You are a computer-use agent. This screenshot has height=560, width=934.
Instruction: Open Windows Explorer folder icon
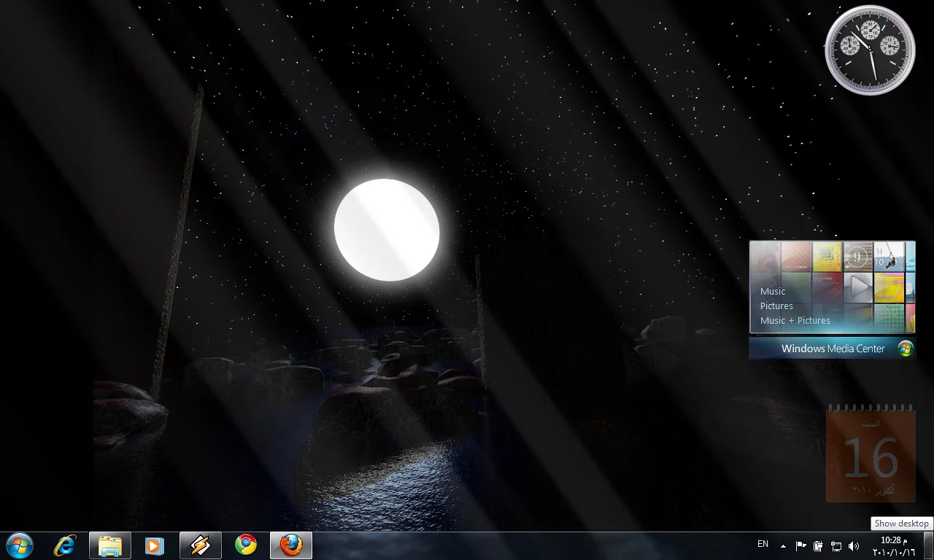pos(110,545)
